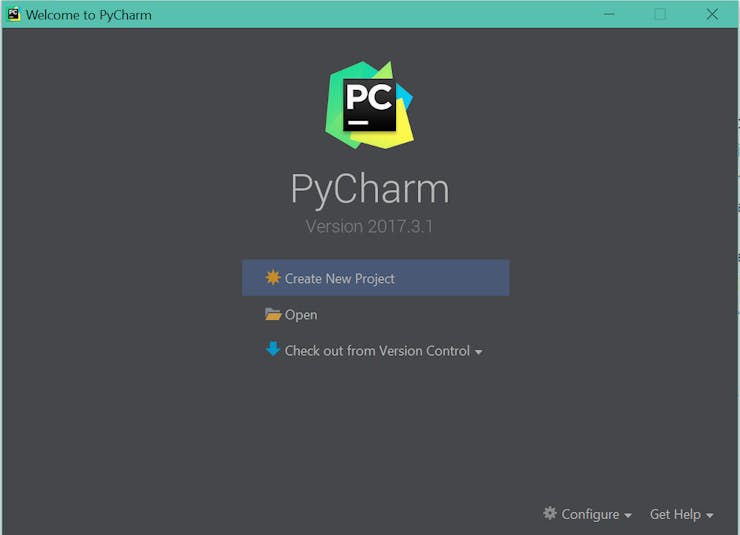The image size is (740, 535).
Task: Click the orange starburst Create New Project icon
Action: point(273,277)
